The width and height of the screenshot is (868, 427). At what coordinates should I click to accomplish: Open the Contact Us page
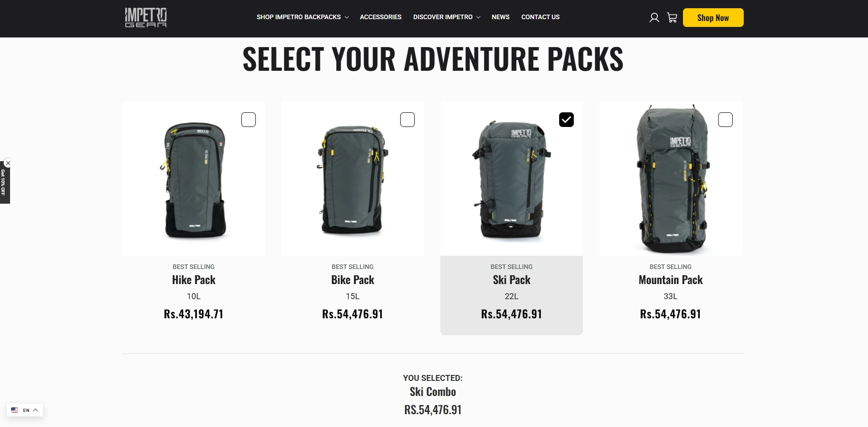pos(540,17)
